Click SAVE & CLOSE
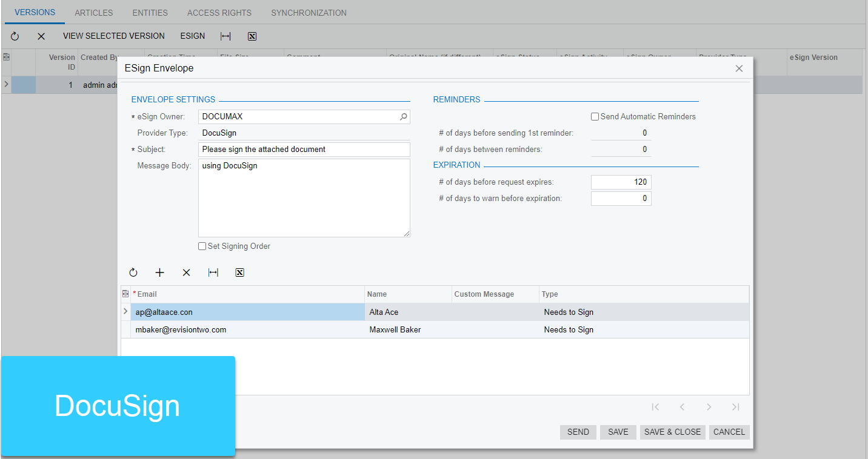 [673, 432]
